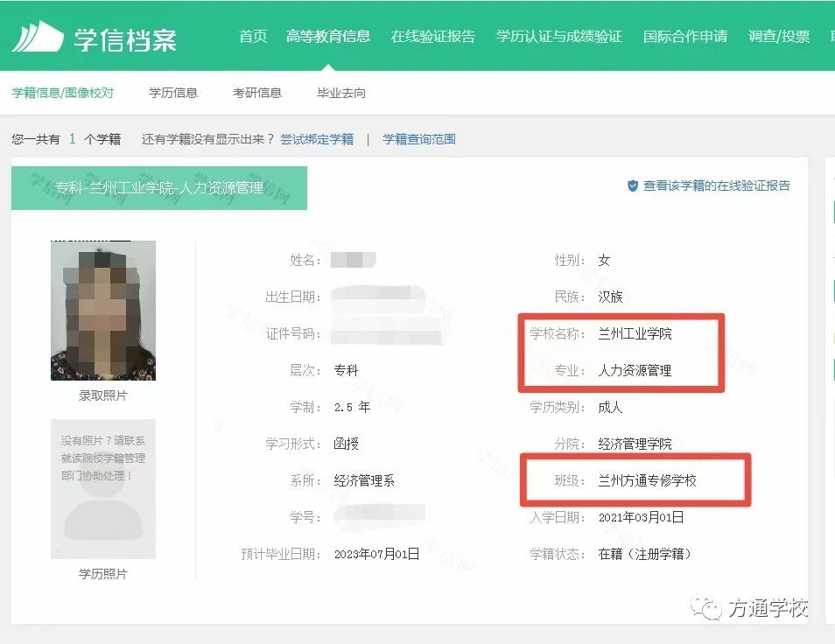
Task: Open 学历认证与成绩验证 in the top nav
Action: (558, 37)
